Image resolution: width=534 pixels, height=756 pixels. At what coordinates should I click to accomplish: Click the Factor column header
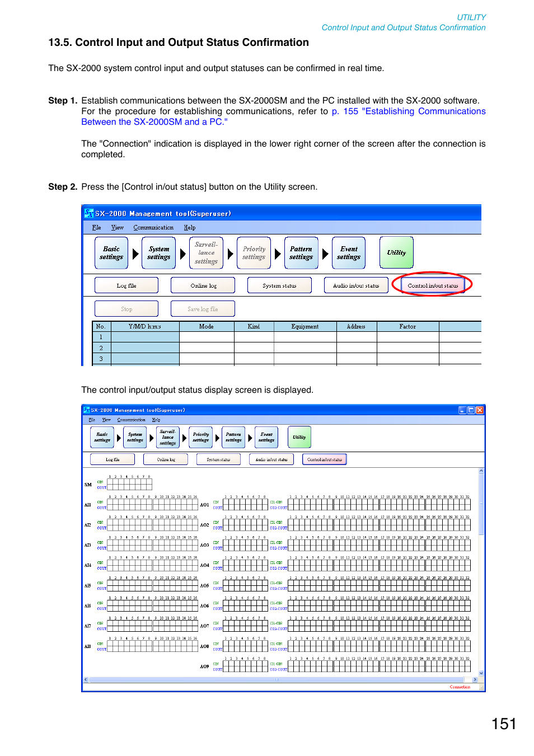[407, 326]
